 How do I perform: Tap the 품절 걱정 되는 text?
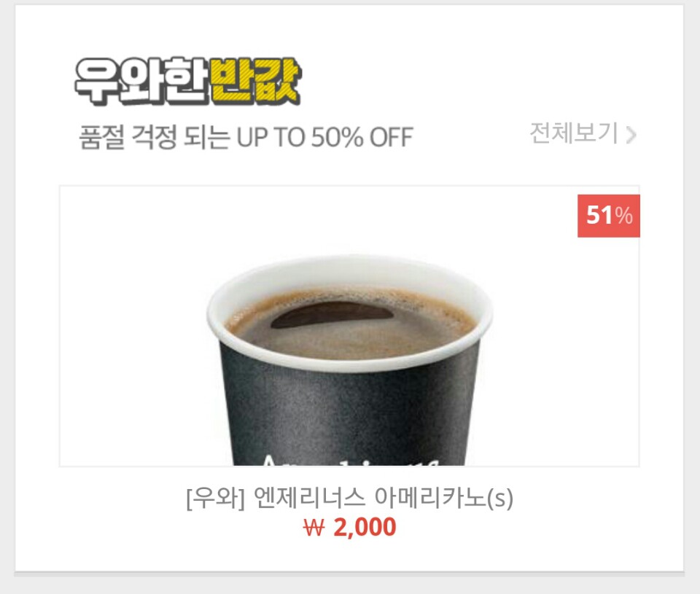154,137
